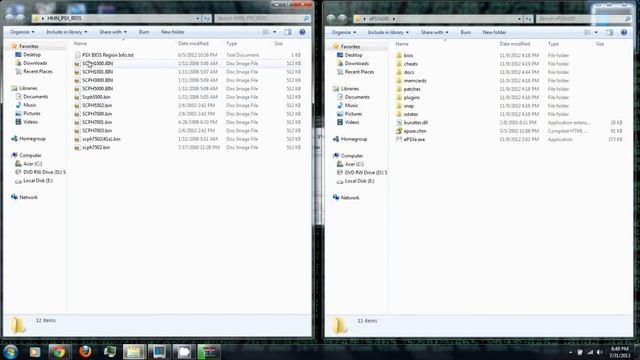Select Homegroup in left window sidebar
640x360 pixels.
[x=32, y=138]
